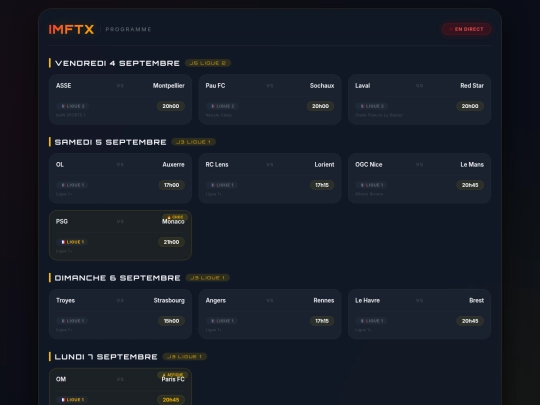The height and width of the screenshot is (405, 540).
Task: Click the Nouste Camp venue label
Action: [219, 115]
